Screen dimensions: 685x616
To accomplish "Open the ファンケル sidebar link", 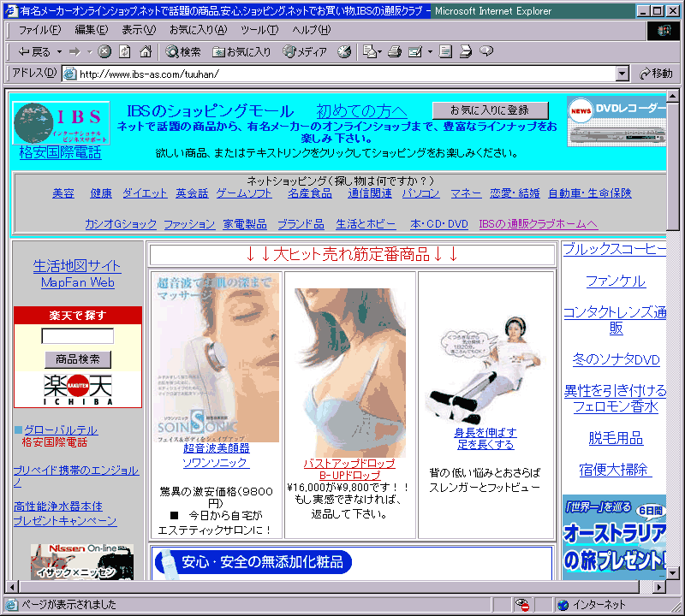I will (615, 281).
